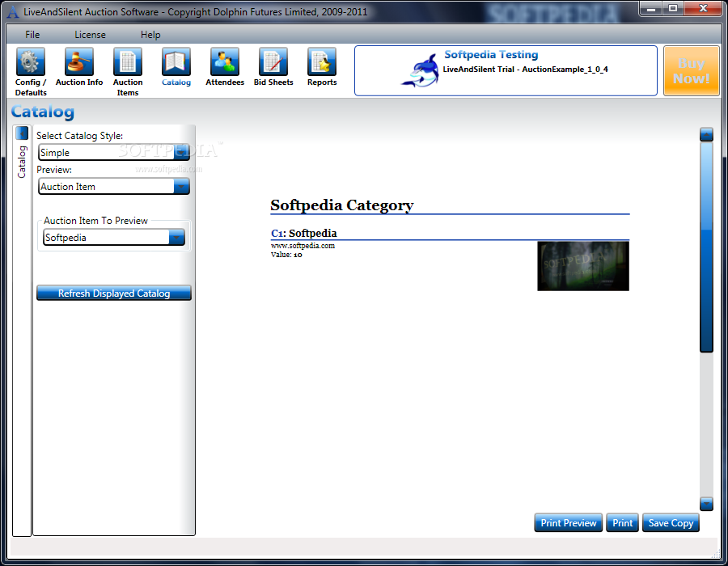Maximize the LiveAndSilent window
This screenshot has width=728, height=566.
coord(673,9)
